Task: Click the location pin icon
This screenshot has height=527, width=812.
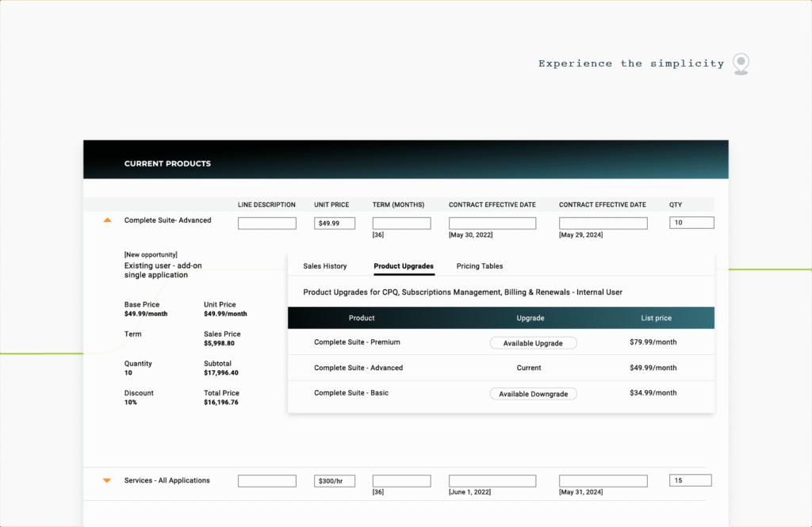Action: click(741, 63)
